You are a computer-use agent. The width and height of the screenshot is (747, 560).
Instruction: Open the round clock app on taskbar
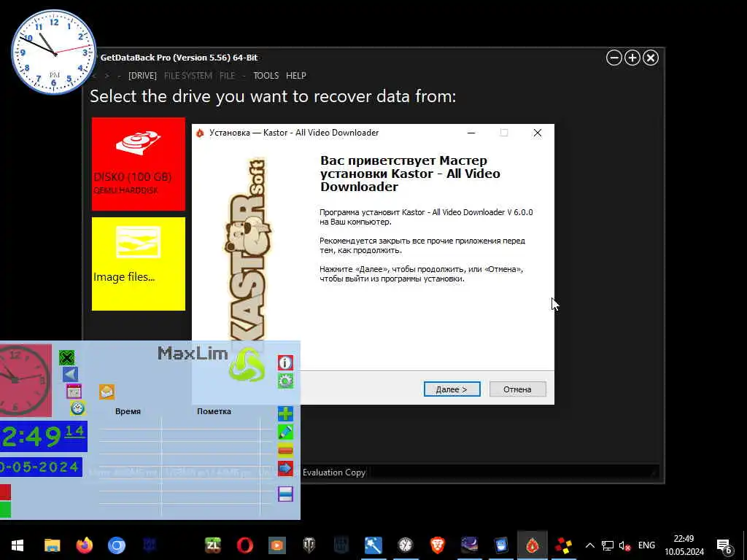click(x=405, y=545)
